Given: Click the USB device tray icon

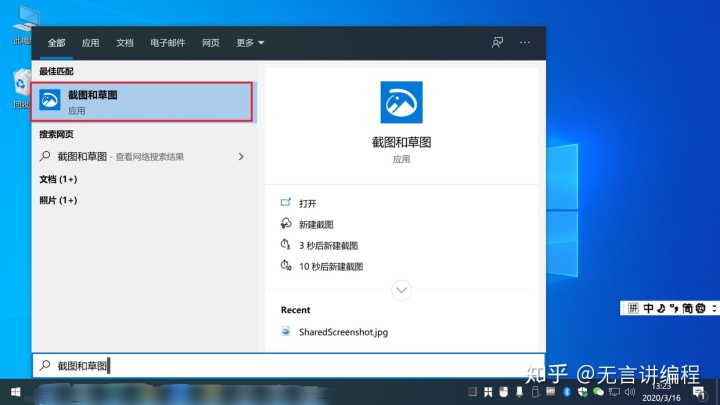Looking at the screenshot, I should [535, 392].
